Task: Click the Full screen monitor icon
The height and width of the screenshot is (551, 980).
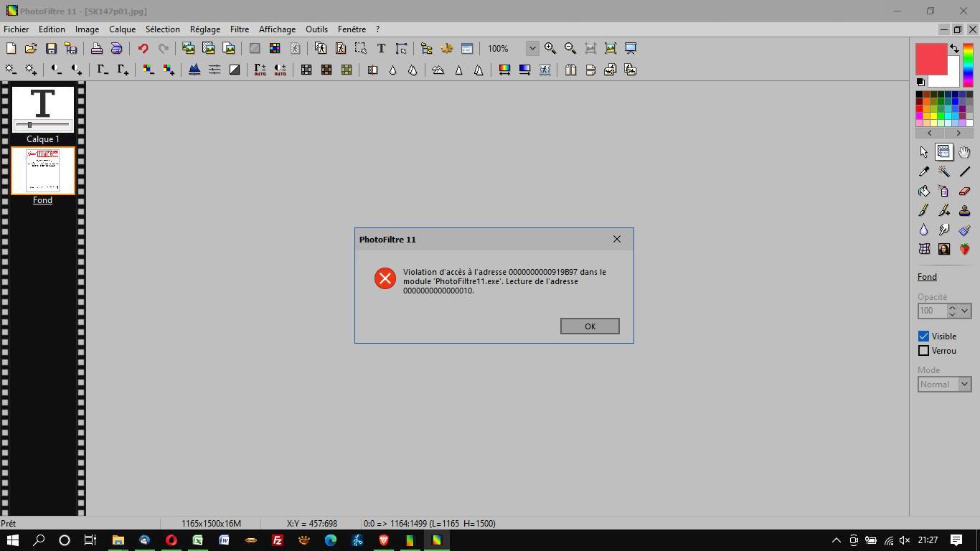Action: [x=631, y=48]
